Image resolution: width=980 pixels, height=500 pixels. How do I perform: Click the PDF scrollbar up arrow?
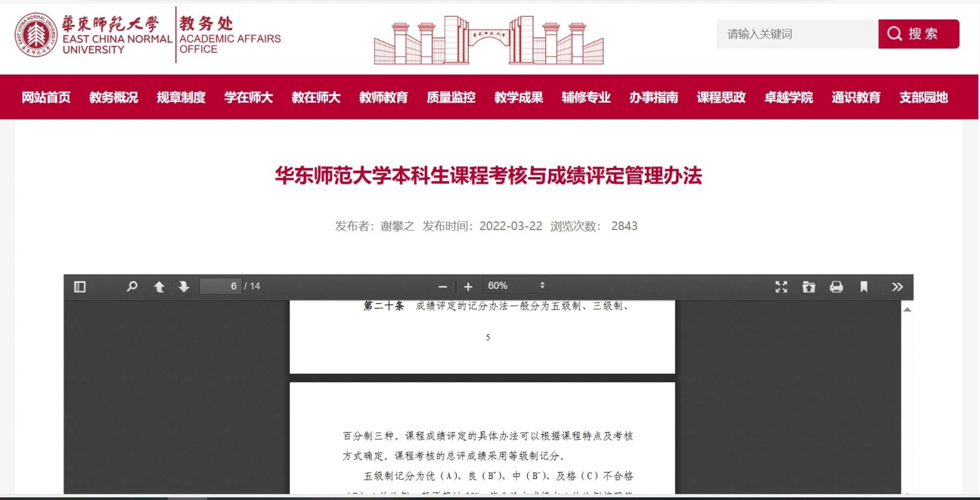coord(907,309)
